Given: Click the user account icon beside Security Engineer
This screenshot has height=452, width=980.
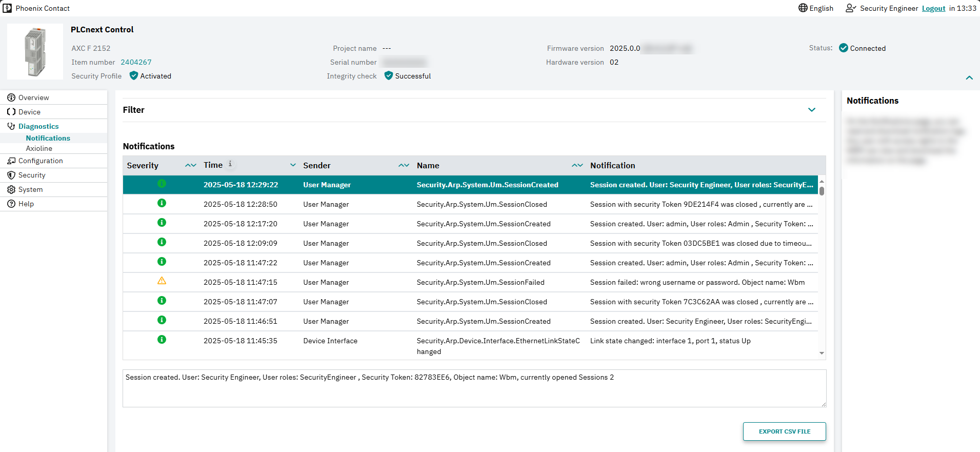Looking at the screenshot, I should point(851,8).
